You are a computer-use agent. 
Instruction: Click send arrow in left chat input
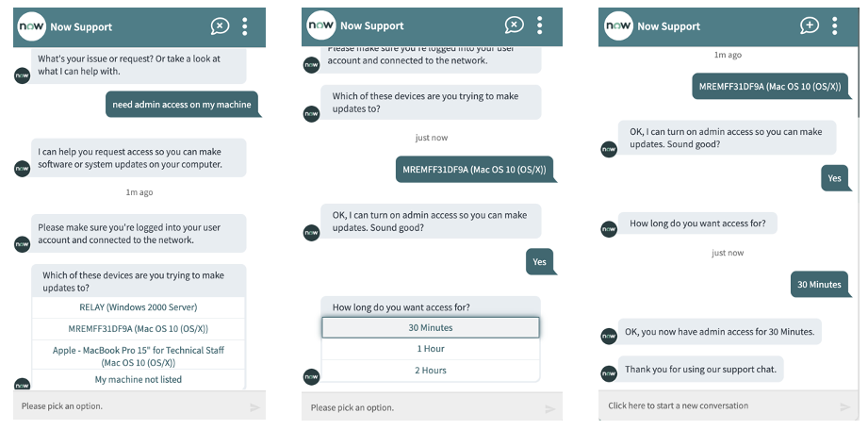[254, 407]
